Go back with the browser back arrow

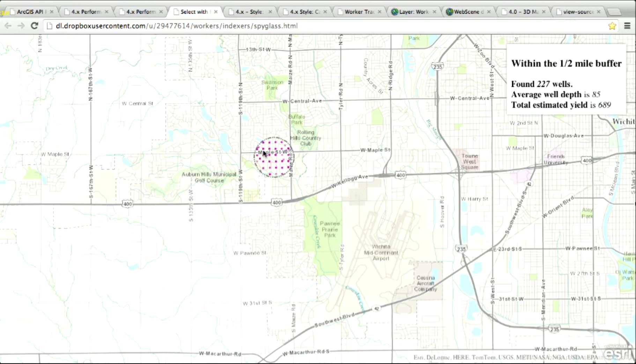click(x=8, y=26)
